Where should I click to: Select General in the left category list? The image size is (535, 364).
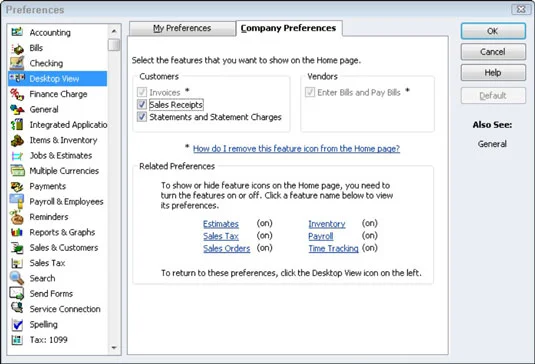click(44, 110)
